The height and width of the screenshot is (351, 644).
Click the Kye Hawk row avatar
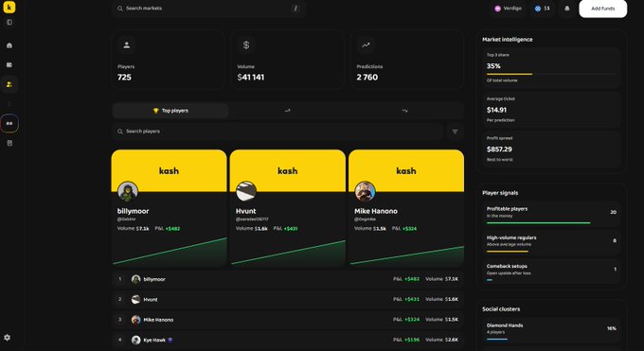[x=136, y=340]
